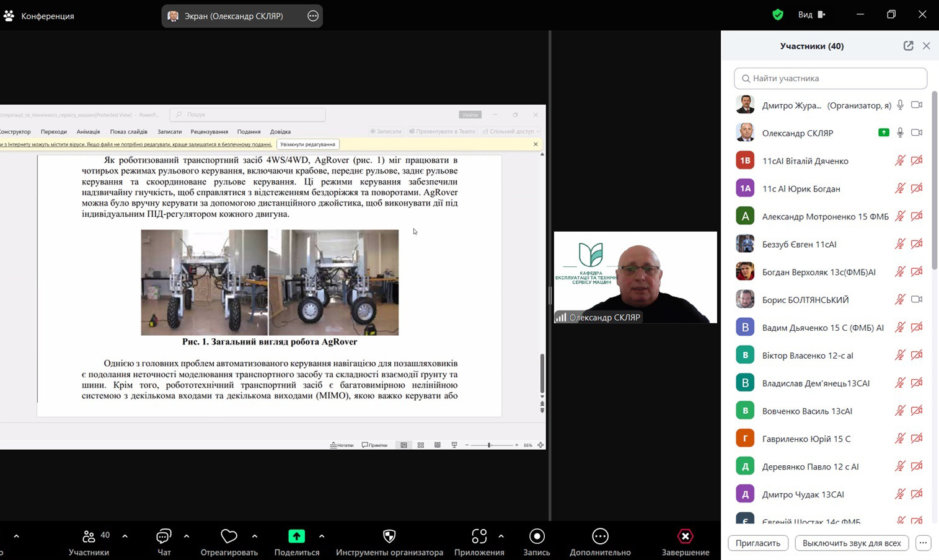The image size is (939, 560).
Task: Open the More options ellipsis in toolbar
Action: (x=600, y=536)
